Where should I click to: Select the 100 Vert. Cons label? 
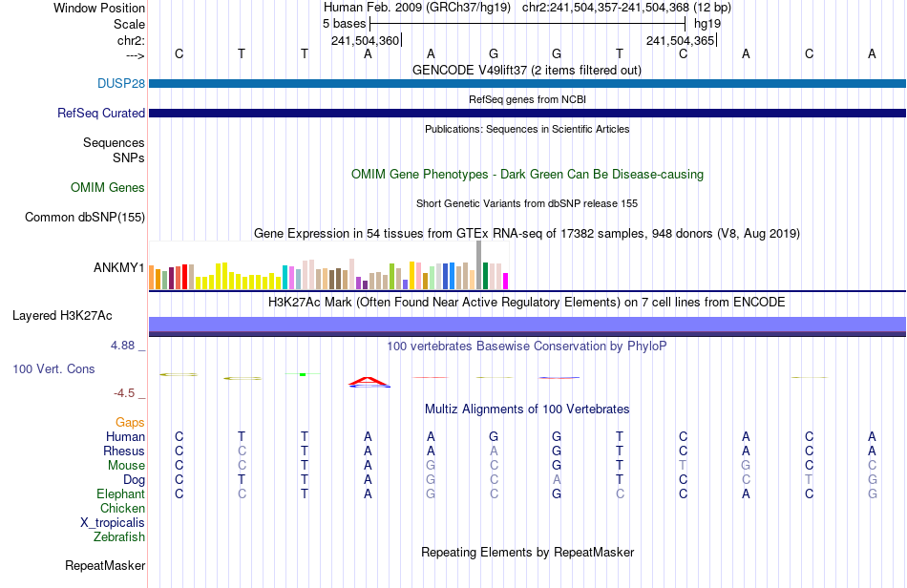(53, 368)
